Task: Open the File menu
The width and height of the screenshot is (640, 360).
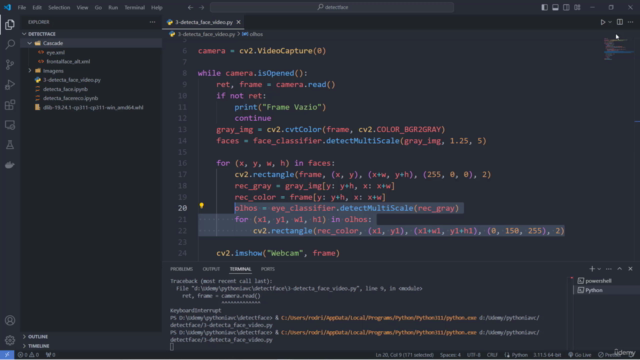Action: point(22,7)
